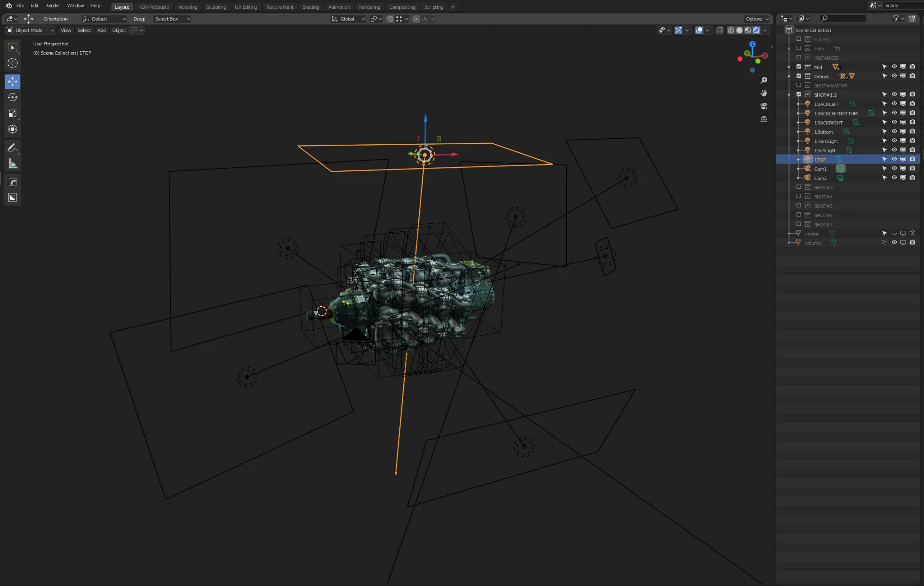This screenshot has height=586, width=924.
Task: Open the File menu
Action: pos(20,6)
